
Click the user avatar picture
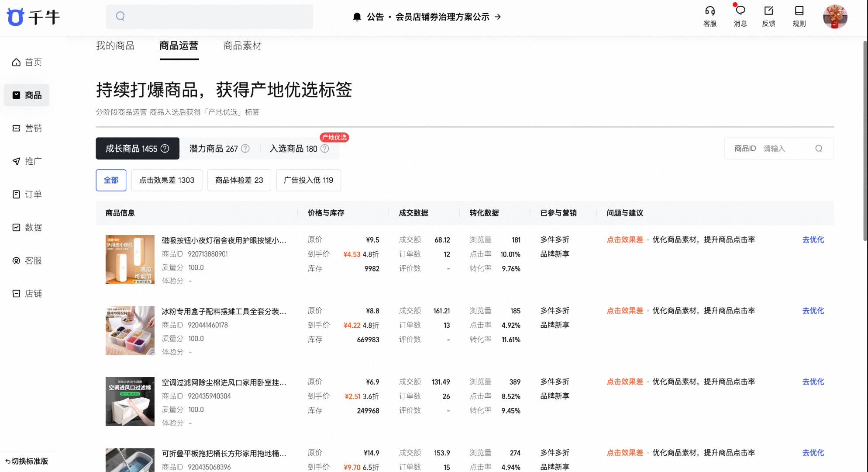tap(835, 17)
